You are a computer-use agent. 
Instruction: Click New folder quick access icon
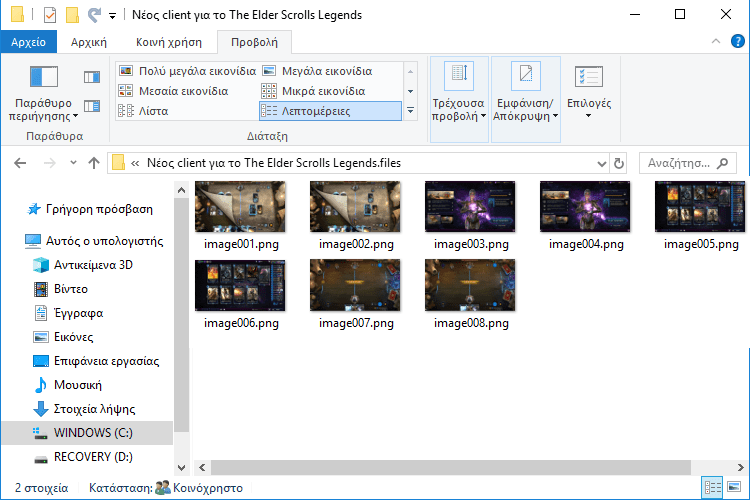tap(72, 15)
